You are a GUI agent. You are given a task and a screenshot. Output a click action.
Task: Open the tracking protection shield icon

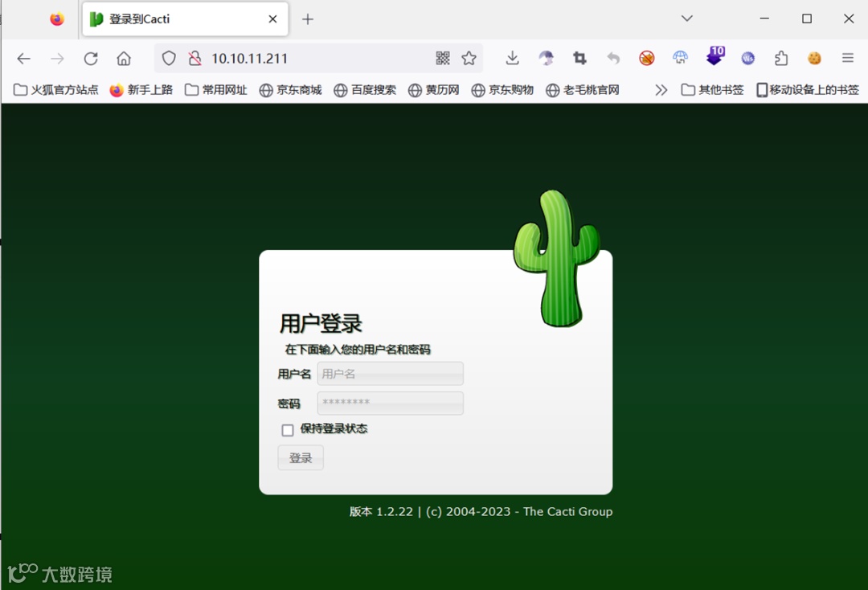click(x=169, y=58)
